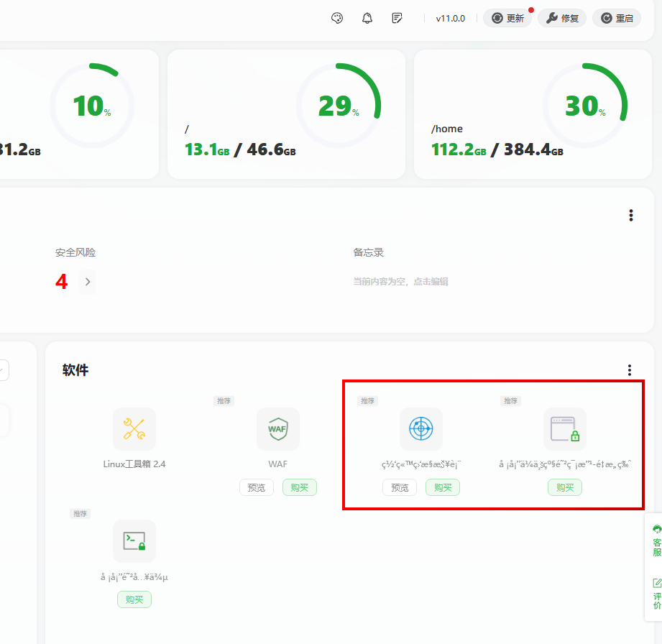Click the 备忘录 memo heading
Viewport: 662px width, 644px height.
[368, 252]
